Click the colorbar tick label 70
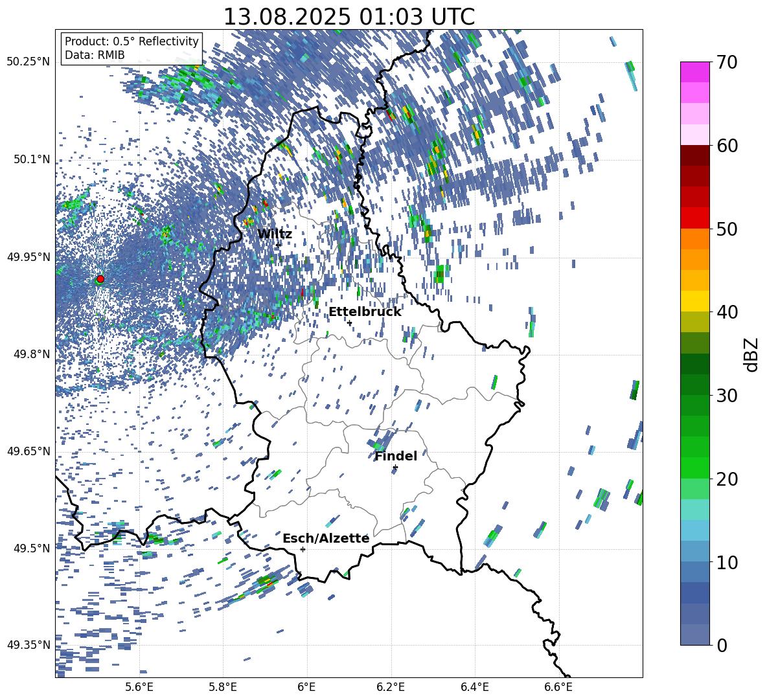Viewport: 767px width, 700px height. [x=727, y=62]
